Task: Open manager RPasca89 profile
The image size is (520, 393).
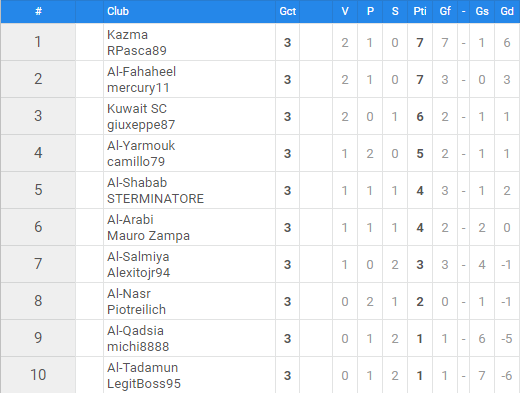Action: click(137, 51)
